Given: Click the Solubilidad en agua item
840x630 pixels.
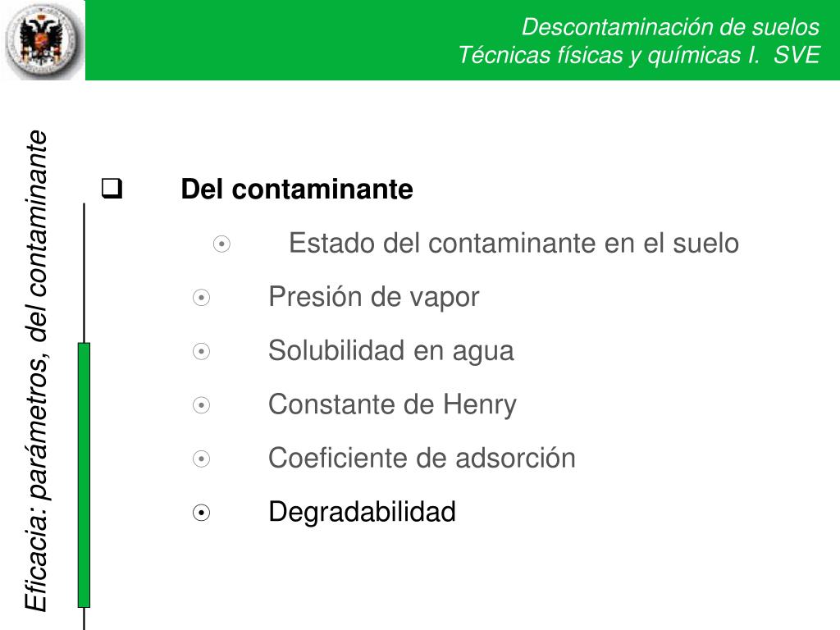Looking at the screenshot, I should point(391,351).
